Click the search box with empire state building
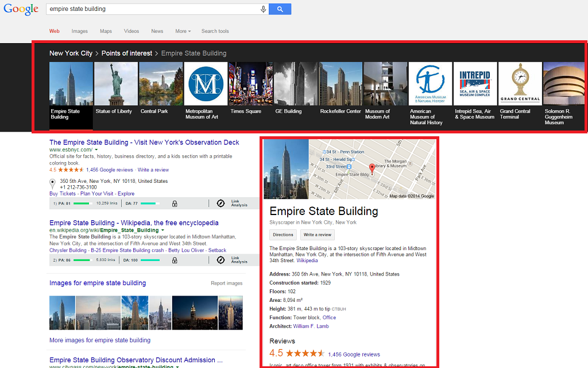The height and width of the screenshot is (368, 588). [x=153, y=9]
